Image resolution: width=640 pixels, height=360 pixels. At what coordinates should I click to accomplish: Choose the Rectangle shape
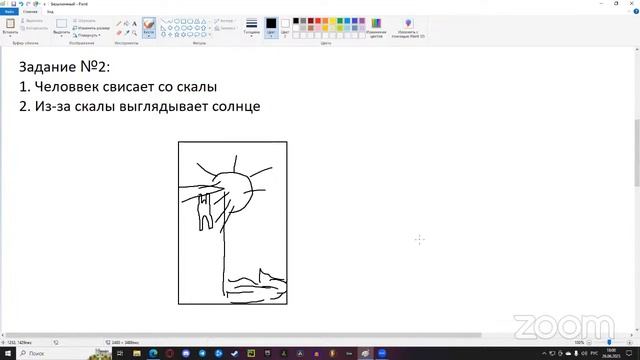(184, 21)
